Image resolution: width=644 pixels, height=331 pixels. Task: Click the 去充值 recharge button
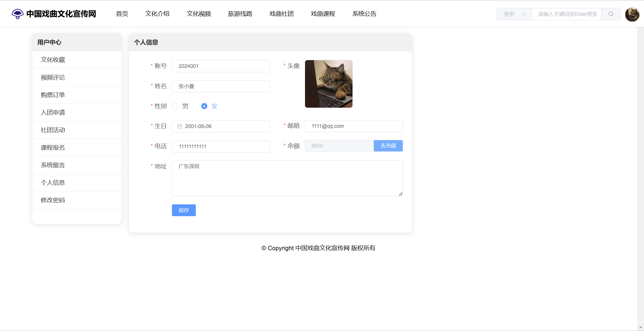click(388, 146)
